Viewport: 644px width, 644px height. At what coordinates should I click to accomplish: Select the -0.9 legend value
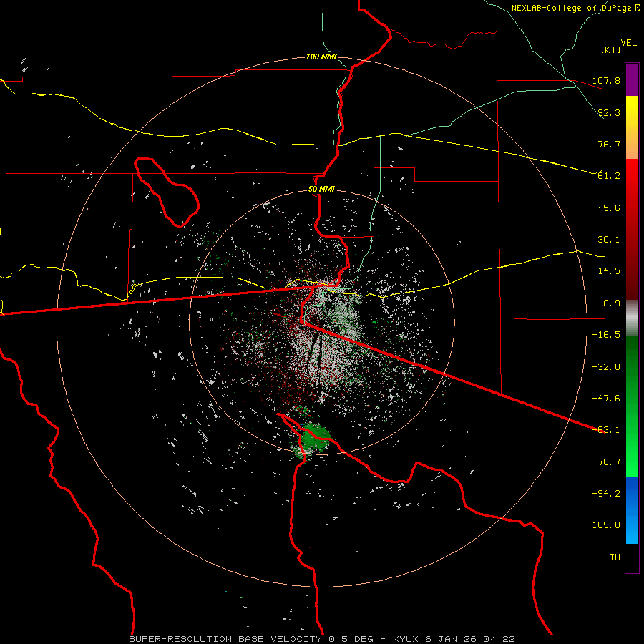pyautogui.click(x=609, y=303)
